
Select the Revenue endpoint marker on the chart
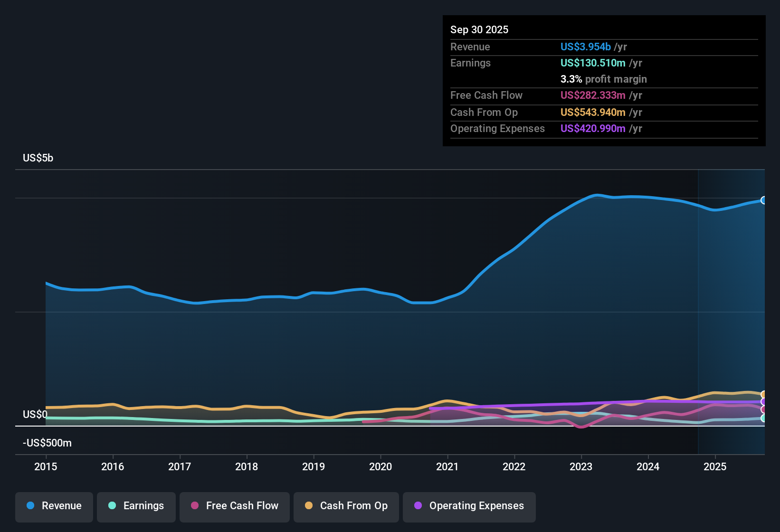click(x=764, y=201)
